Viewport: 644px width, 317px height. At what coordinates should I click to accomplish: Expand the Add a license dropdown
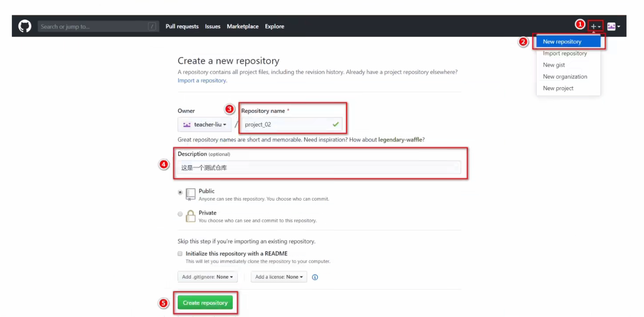pyautogui.click(x=279, y=277)
